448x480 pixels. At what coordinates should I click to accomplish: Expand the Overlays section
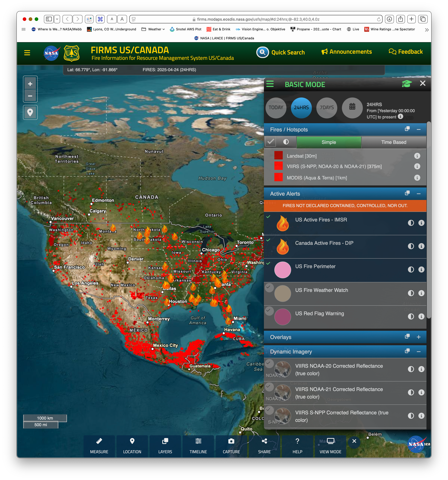coord(419,337)
